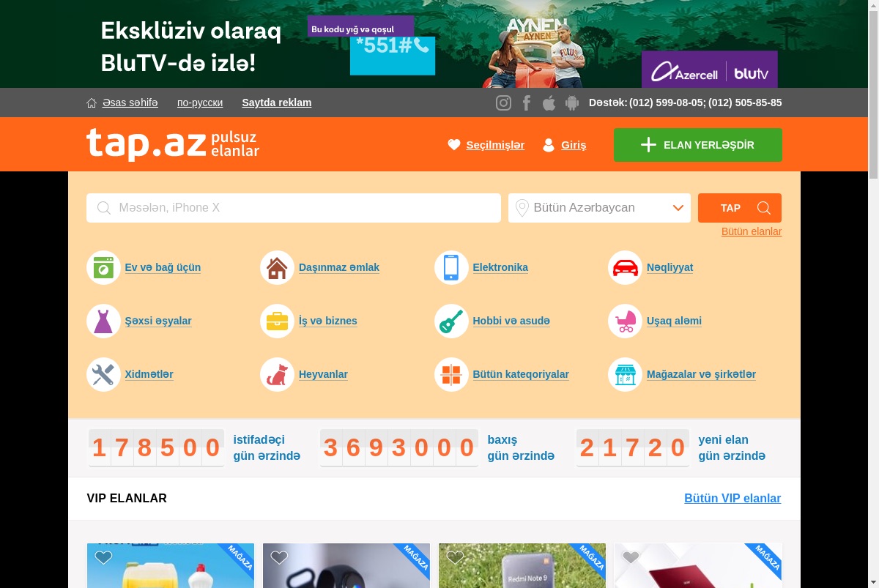Switch language via по-русски link
The image size is (879, 588).
[200, 103]
